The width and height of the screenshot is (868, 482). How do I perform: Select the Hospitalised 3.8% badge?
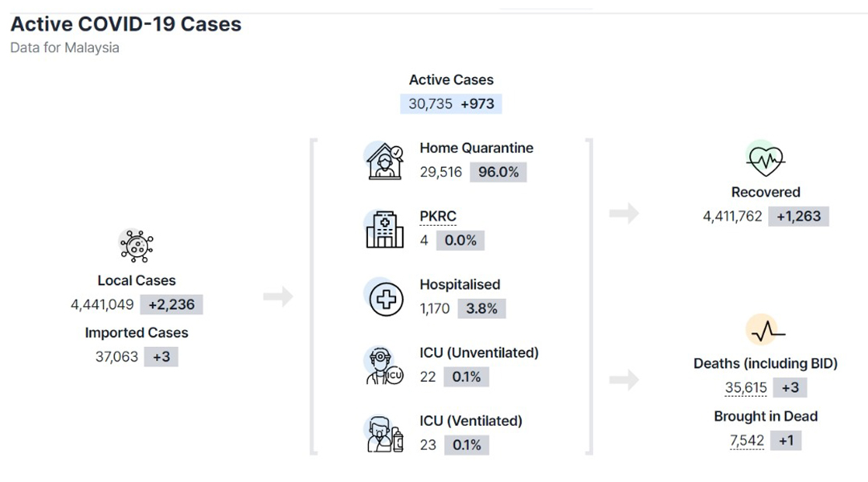pos(481,308)
